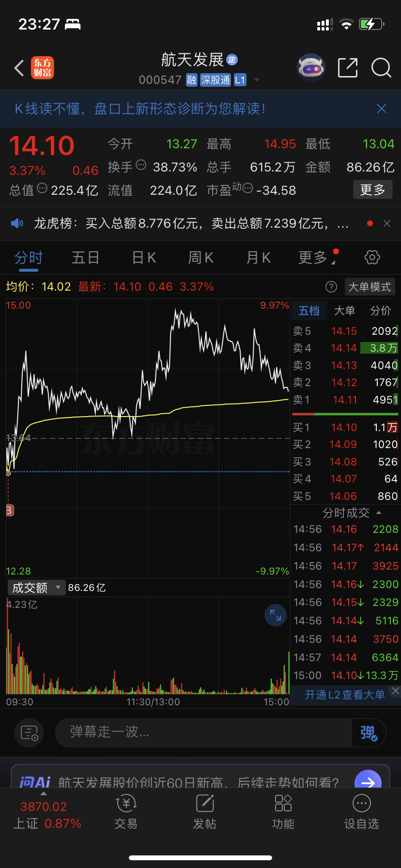Open the 龙虎榜 news ticker text

[x=191, y=223]
